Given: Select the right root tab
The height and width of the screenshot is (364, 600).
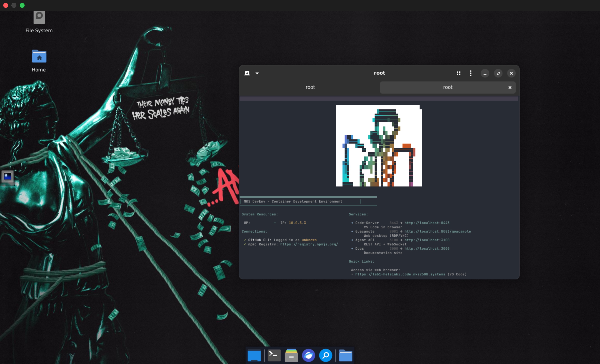Looking at the screenshot, I should (447, 87).
